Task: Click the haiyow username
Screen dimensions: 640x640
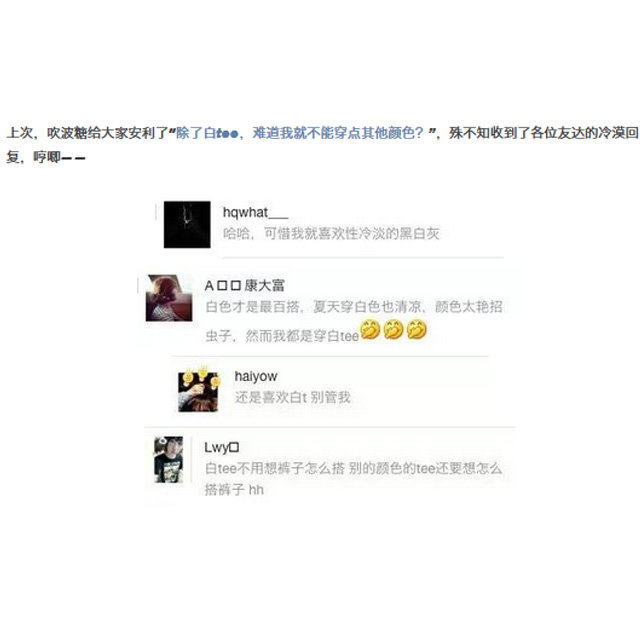Action: pyautogui.click(x=256, y=376)
